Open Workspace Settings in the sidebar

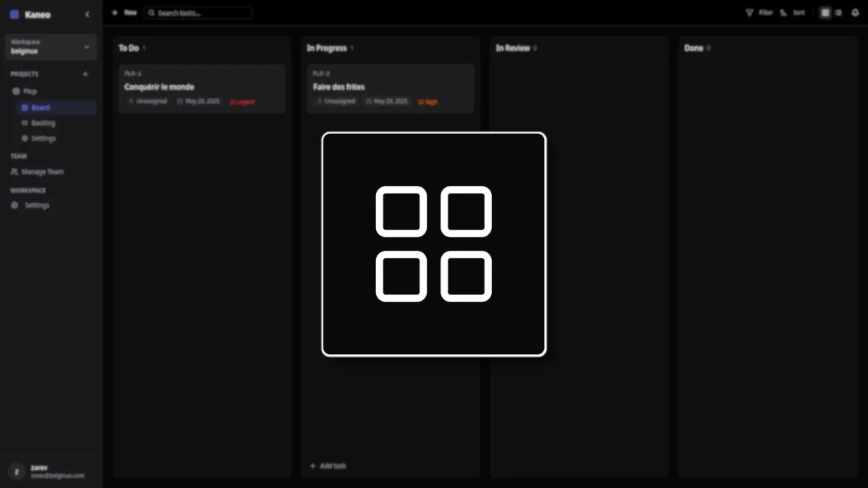click(30, 205)
